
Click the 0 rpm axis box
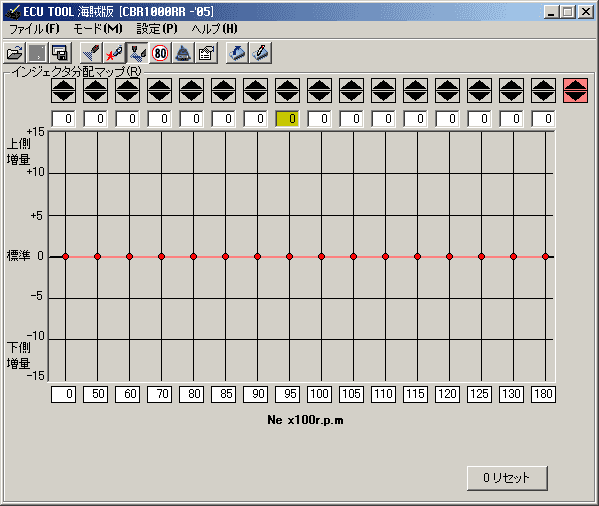pos(63,394)
